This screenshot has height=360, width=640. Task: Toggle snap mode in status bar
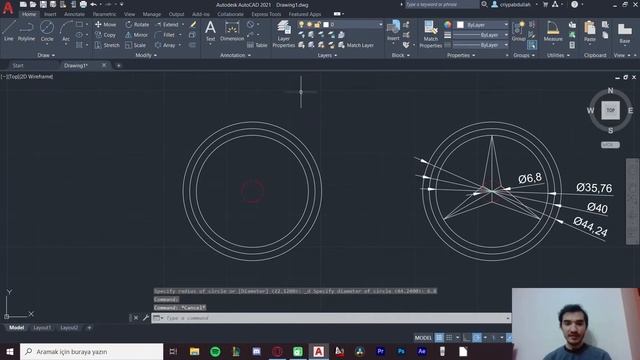click(449, 338)
